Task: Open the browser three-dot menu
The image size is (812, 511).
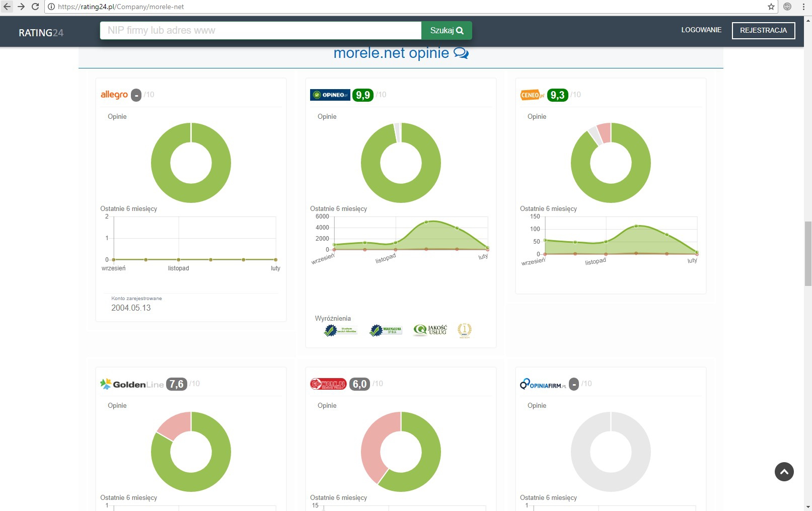Action: coord(803,7)
